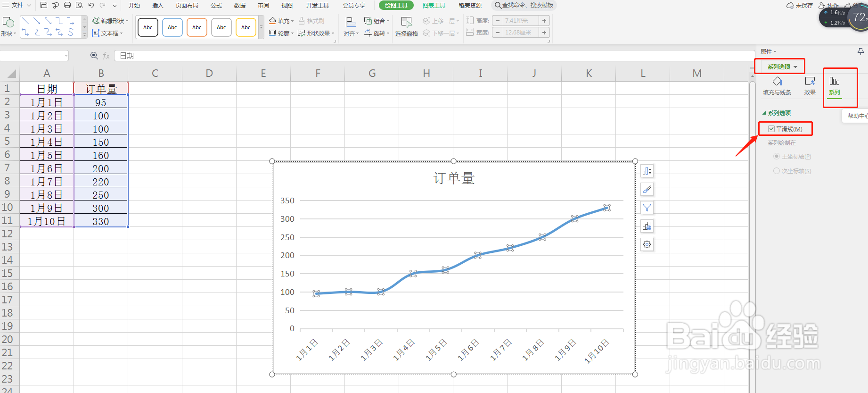Click the chart style brush button
Image resolution: width=868 pixels, height=393 pixels.
(x=647, y=189)
